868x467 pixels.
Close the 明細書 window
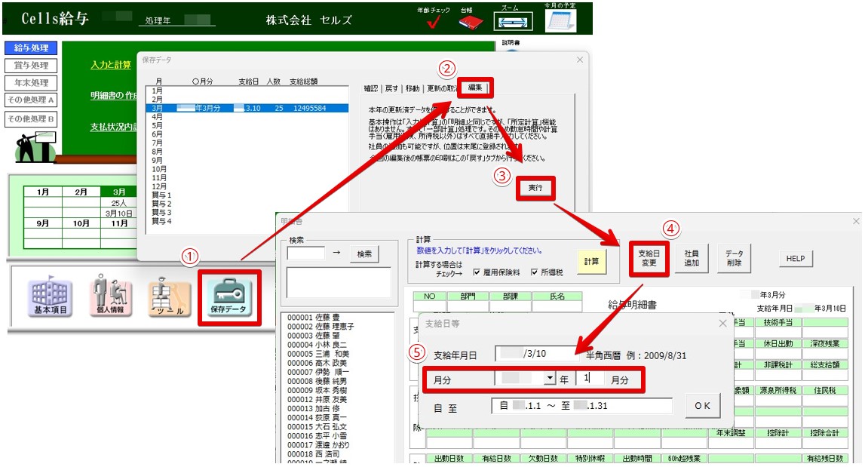point(856,221)
